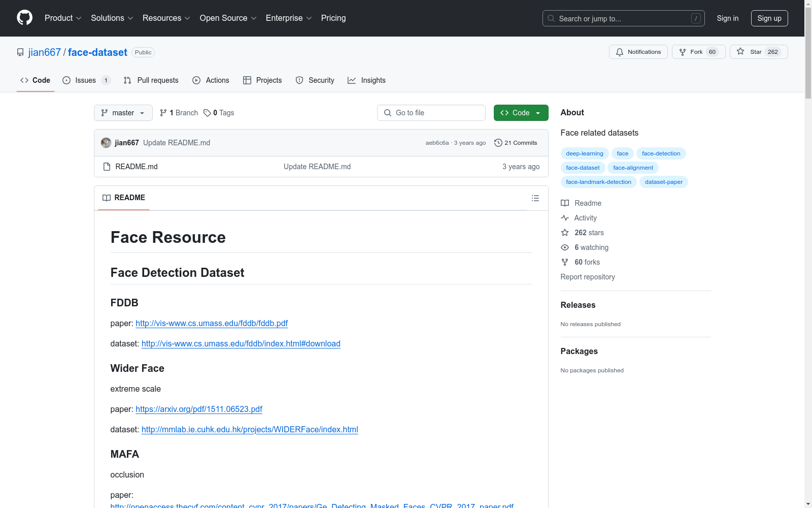This screenshot has width=812, height=508.
Task: Switch to the Actions tab
Action: coord(211,80)
